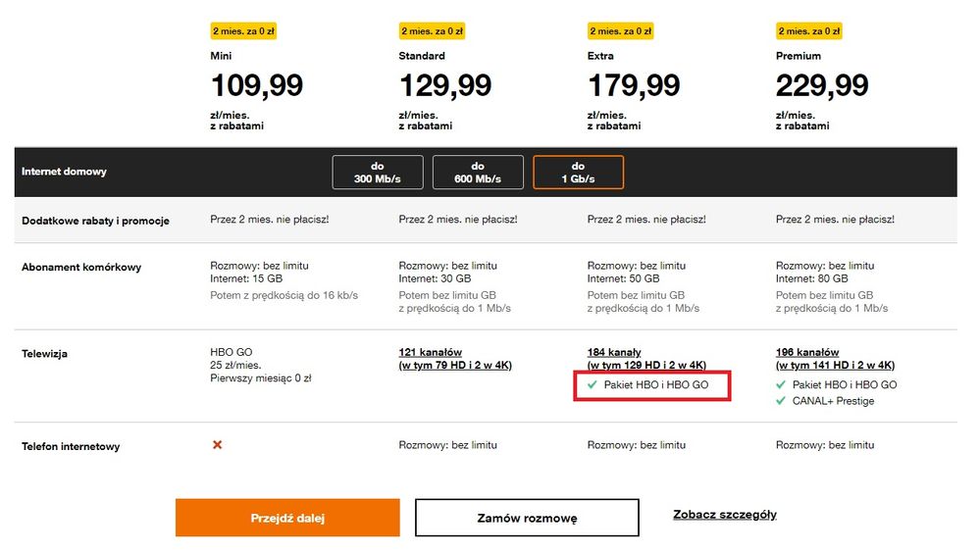Select the do 600 Mb/s speed option
This screenshot has width=980, height=552.
tap(478, 173)
